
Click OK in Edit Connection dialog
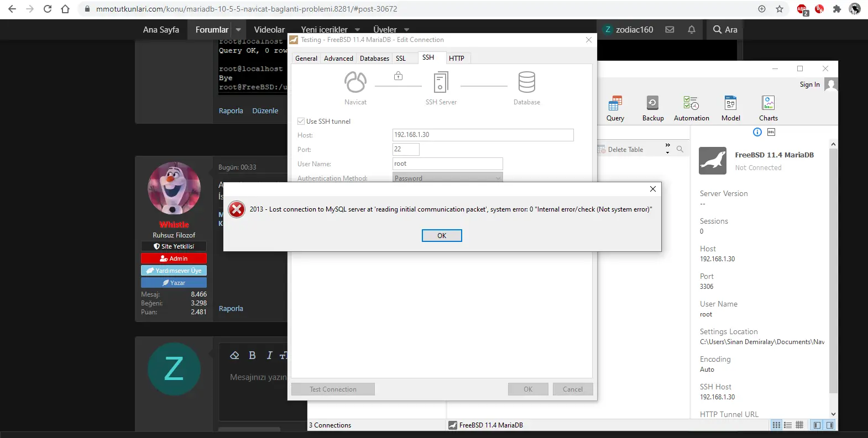[528, 389]
